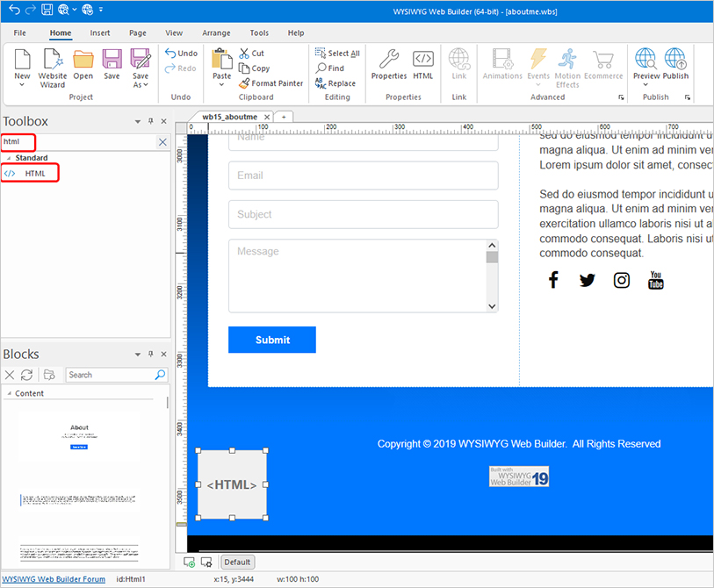
Task: Copy the selected object
Action: pyautogui.click(x=255, y=68)
